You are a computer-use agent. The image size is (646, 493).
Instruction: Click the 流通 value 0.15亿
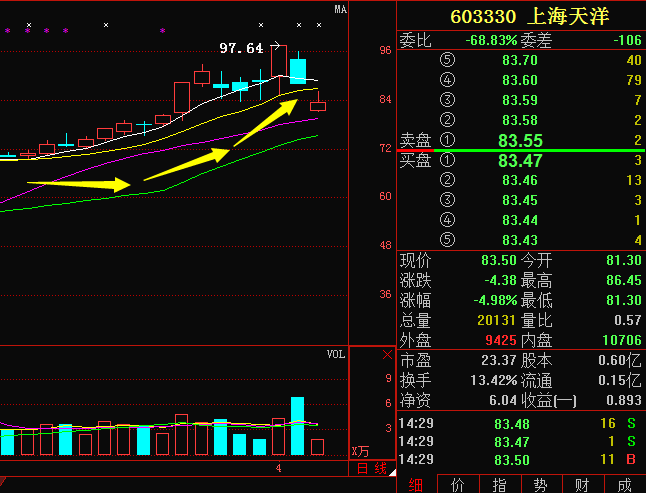(620, 380)
